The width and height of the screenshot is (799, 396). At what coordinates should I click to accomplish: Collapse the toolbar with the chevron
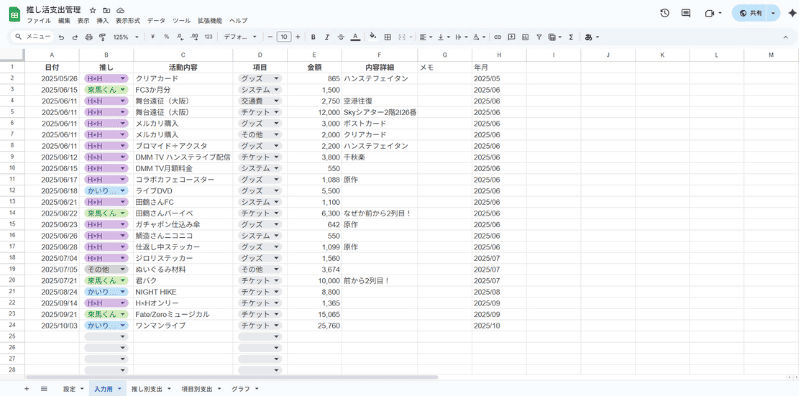click(785, 37)
